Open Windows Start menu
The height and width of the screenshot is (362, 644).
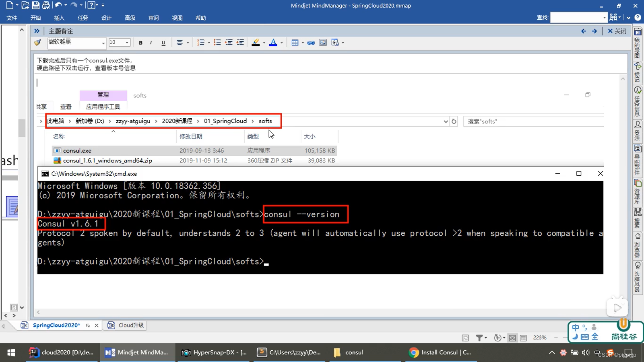11,352
